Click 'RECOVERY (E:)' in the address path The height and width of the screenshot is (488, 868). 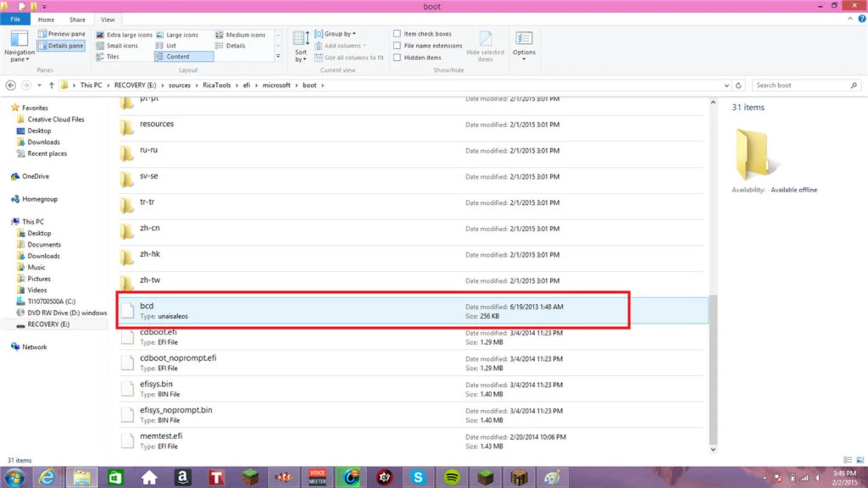[136, 86]
